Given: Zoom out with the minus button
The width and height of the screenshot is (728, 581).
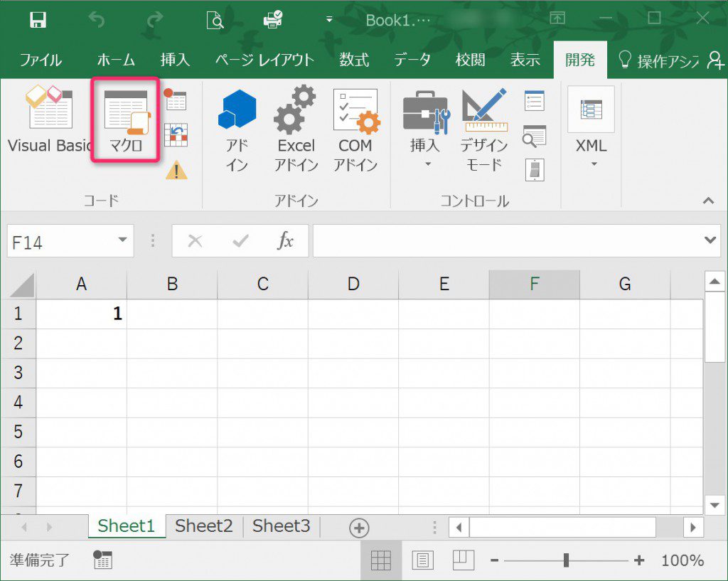Looking at the screenshot, I should pyautogui.click(x=495, y=560).
